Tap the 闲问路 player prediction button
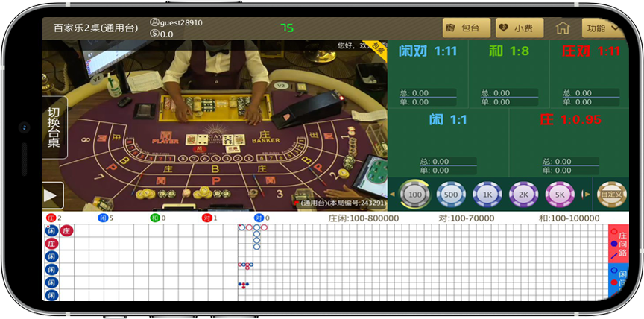The image size is (644, 319). [618, 282]
